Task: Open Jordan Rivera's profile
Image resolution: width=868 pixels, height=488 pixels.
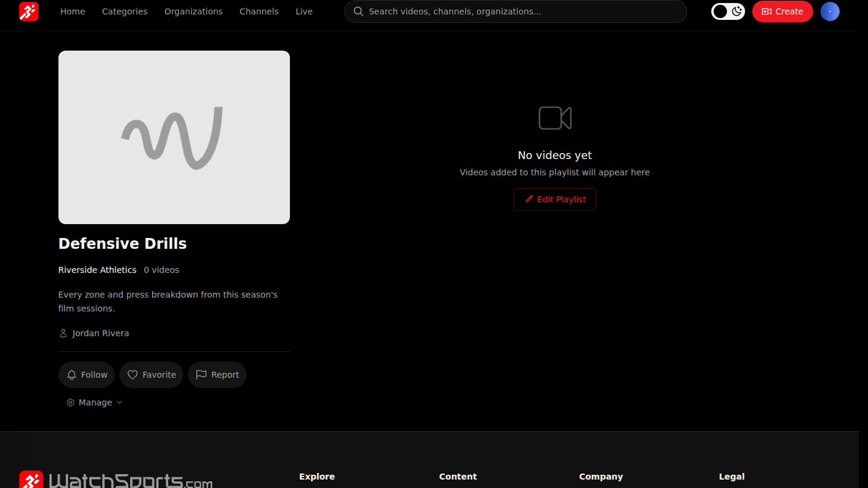Action: pos(101,333)
